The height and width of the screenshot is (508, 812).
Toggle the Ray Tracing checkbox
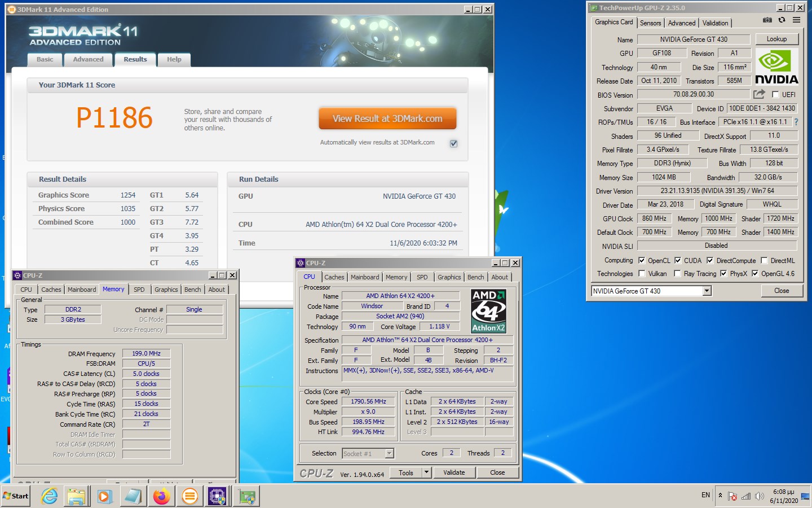678,273
